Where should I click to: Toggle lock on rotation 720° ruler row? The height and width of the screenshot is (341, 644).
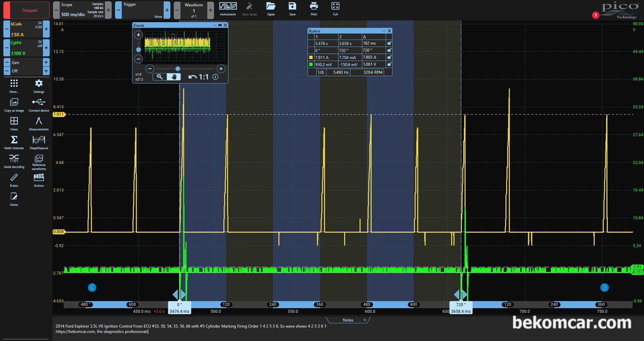pos(389,51)
